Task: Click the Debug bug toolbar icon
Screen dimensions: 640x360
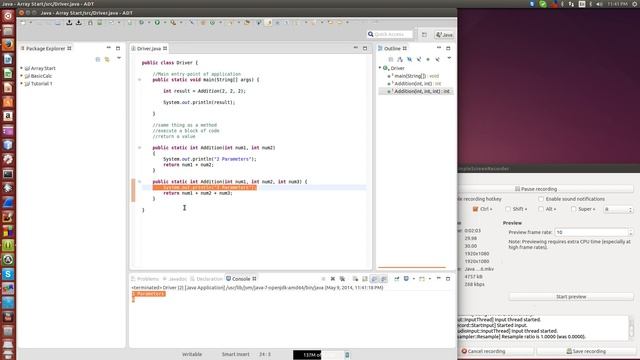Action: click(142, 23)
